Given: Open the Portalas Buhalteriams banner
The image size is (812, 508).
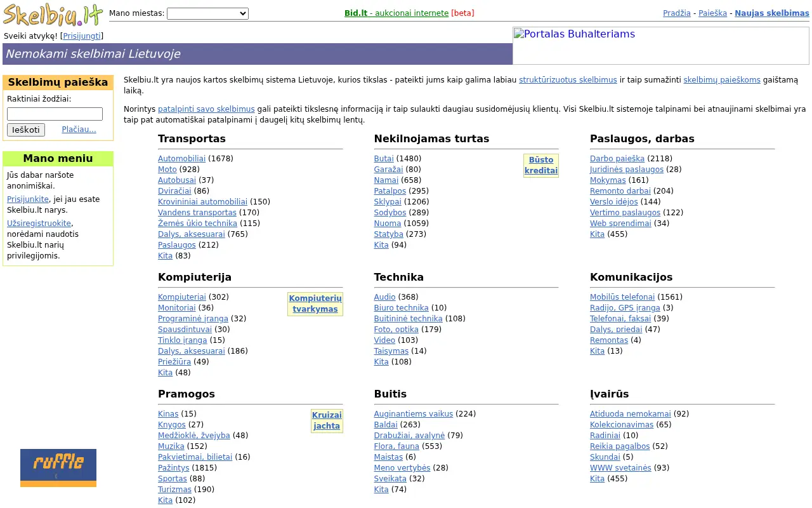Looking at the screenshot, I should [660, 45].
